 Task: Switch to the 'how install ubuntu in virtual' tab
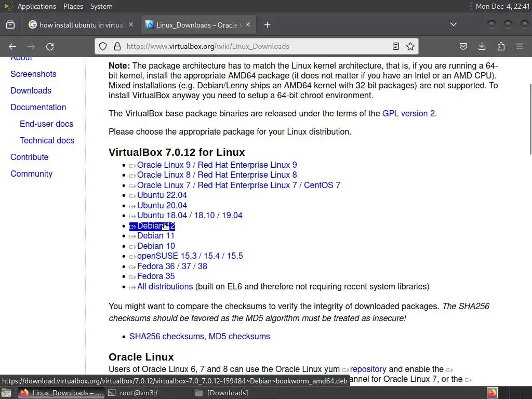click(x=82, y=25)
